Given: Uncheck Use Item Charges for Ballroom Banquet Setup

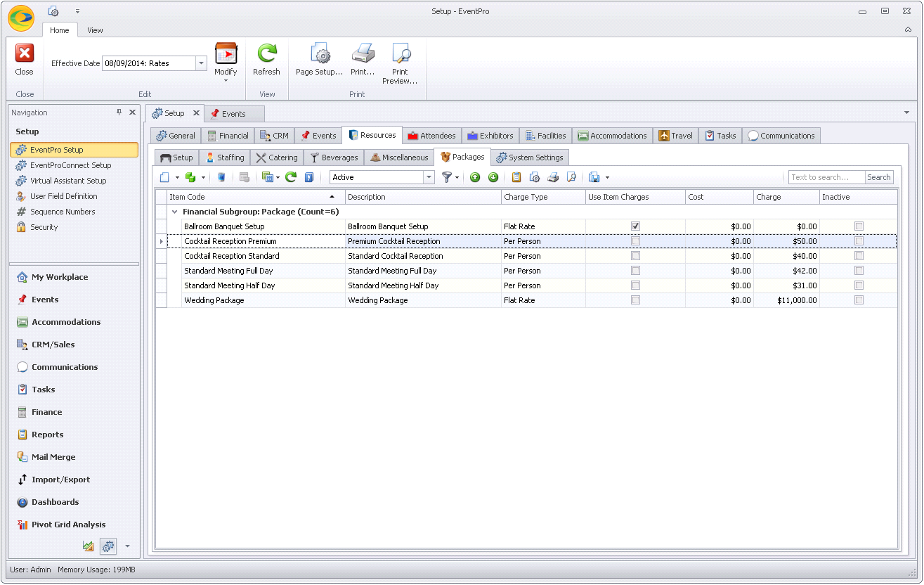Looking at the screenshot, I should (x=636, y=226).
